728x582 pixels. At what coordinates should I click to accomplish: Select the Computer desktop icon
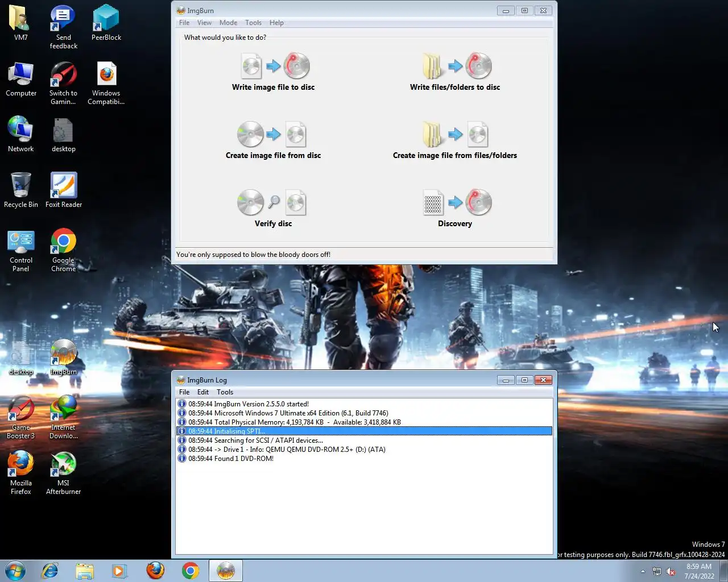click(21, 79)
